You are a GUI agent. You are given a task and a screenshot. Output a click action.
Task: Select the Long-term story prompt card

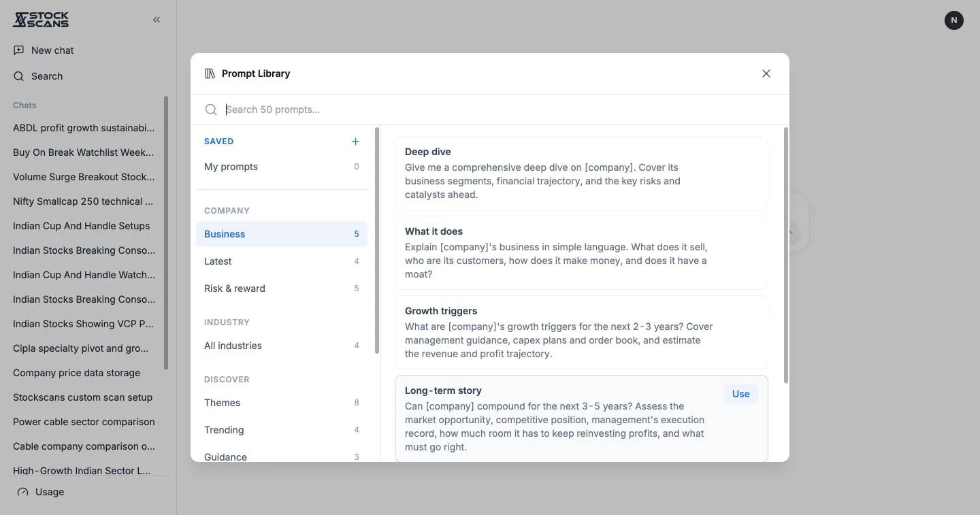pyautogui.click(x=581, y=418)
